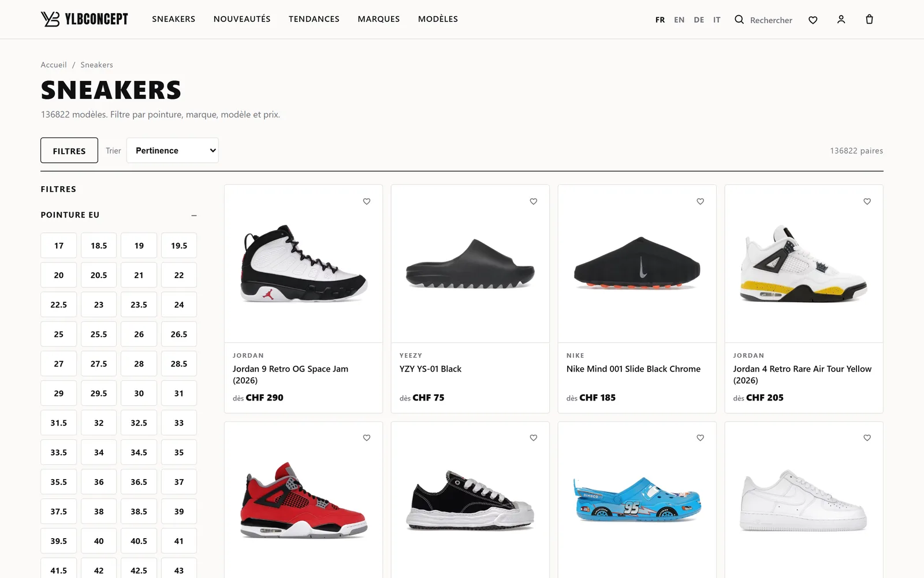This screenshot has height=578, width=924.
Task: Click the Filtres button
Action: click(x=69, y=150)
